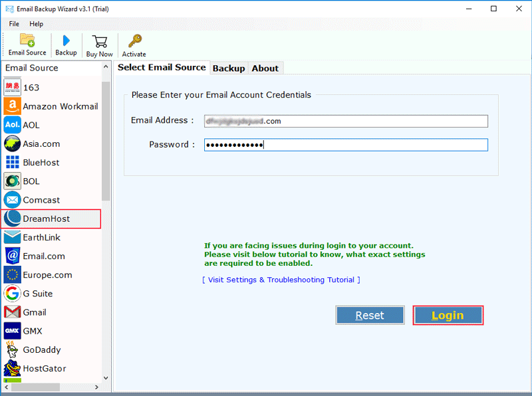The height and width of the screenshot is (396, 532).
Task: Click into the Email Address field
Action: pyautogui.click(x=346, y=121)
